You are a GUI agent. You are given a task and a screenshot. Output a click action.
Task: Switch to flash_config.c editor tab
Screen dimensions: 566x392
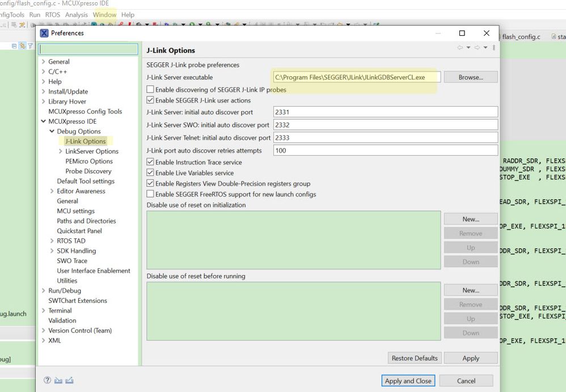(521, 37)
